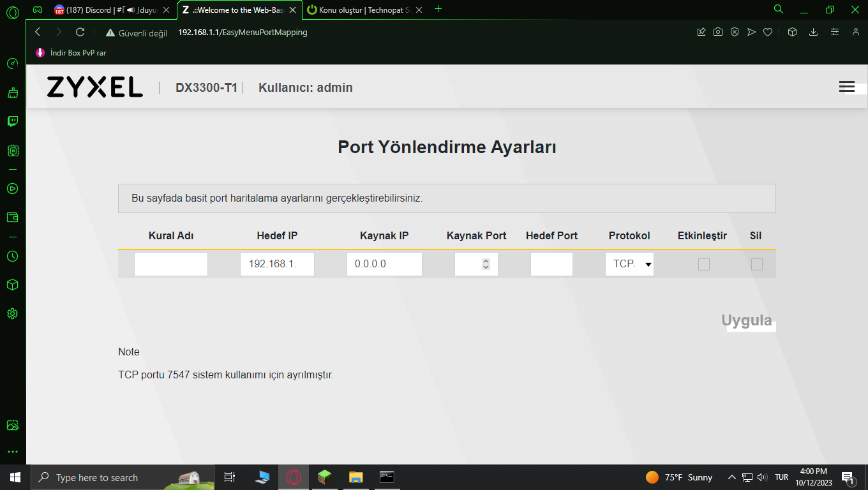Click the Kaynak Port number stepper arrows

486,264
